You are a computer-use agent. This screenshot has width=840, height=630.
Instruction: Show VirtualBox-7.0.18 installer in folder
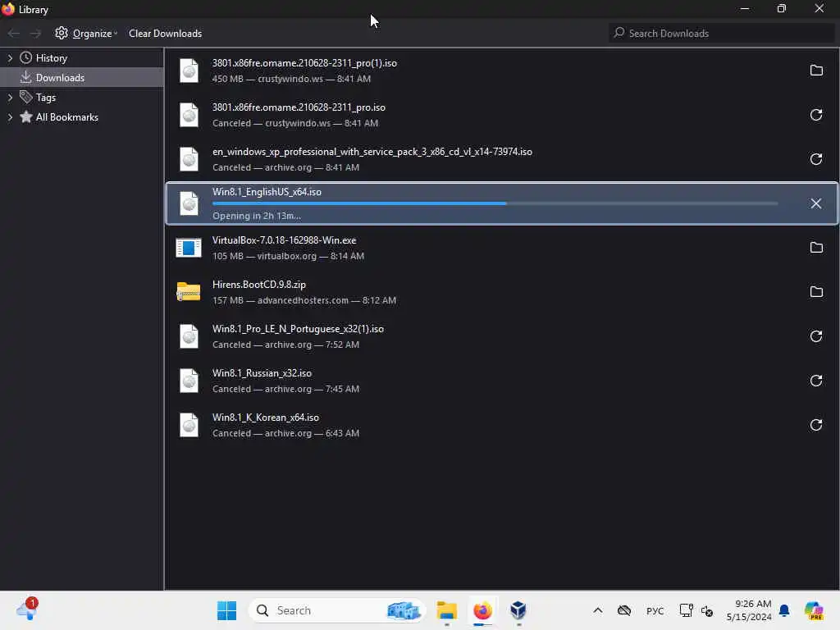click(816, 248)
